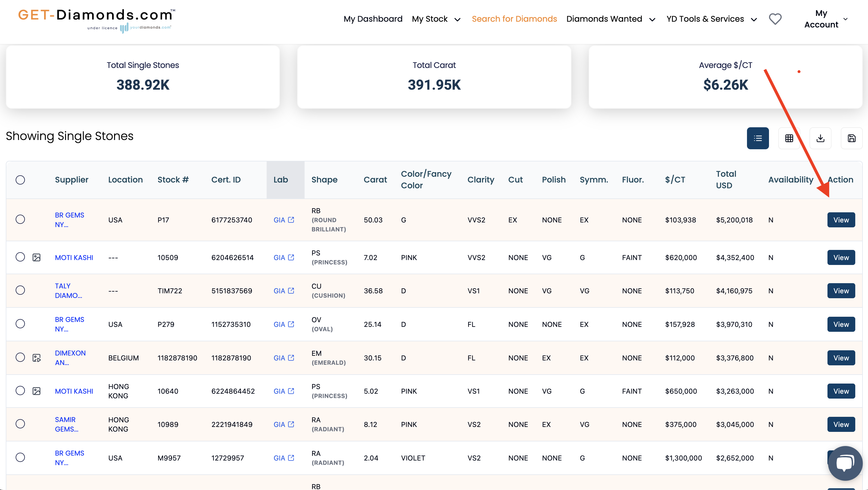Screen dimensions: 868x490
Task: Click the Total Single Stones card
Action: 143,77
